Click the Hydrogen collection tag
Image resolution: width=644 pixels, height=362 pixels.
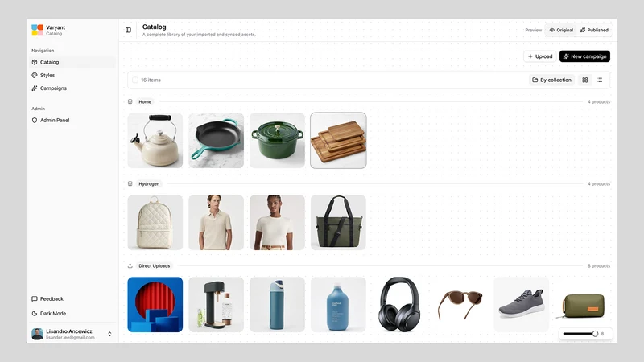coord(149,184)
